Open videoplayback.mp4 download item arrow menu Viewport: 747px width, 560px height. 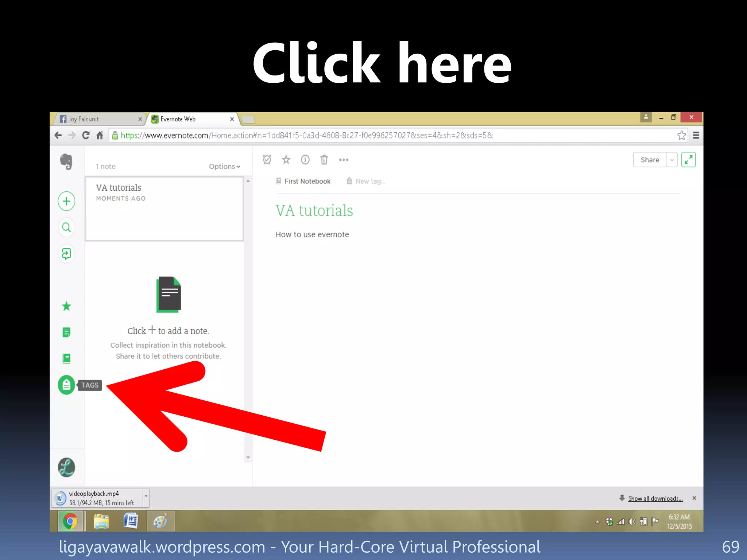point(146,496)
